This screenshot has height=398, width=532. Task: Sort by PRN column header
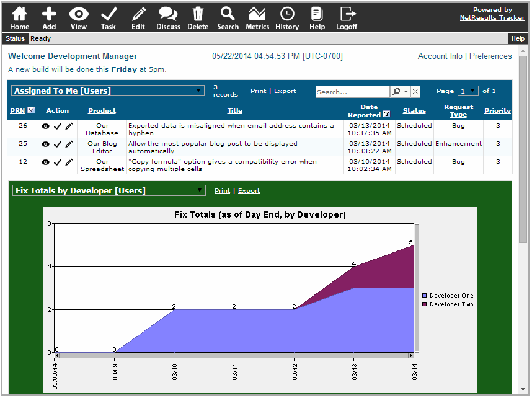[17, 110]
